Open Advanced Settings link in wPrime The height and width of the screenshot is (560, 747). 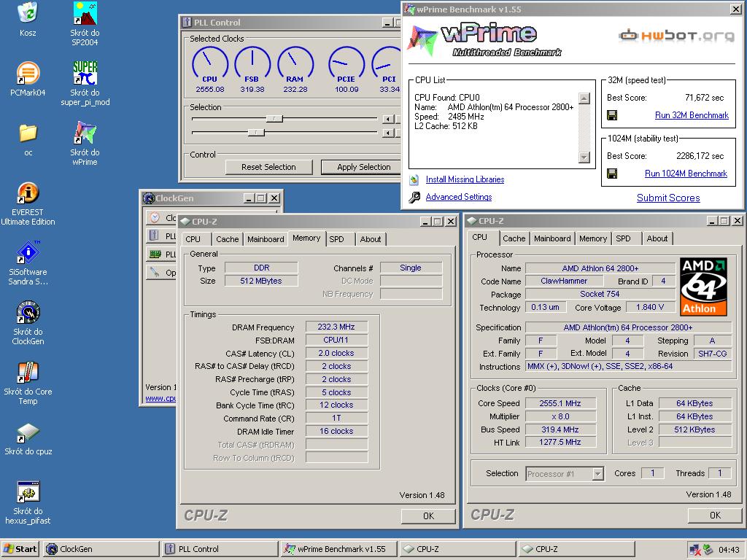click(459, 197)
